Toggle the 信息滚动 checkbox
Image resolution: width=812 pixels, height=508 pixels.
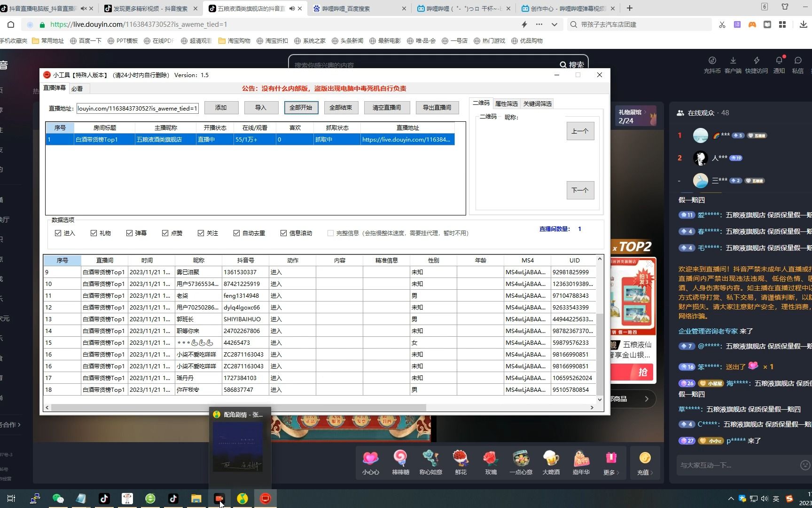coord(284,233)
